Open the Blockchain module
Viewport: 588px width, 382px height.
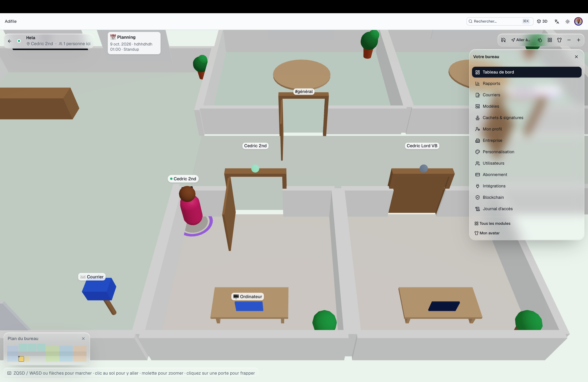click(x=526, y=197)
